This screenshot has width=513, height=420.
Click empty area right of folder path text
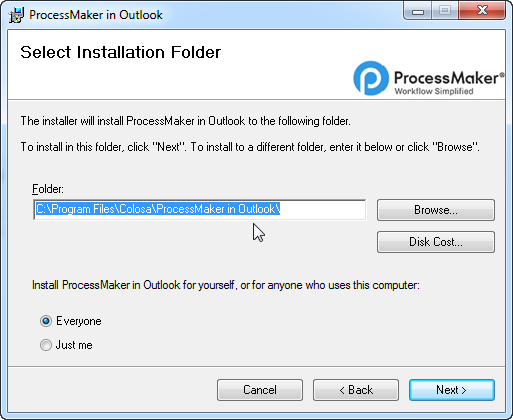pos(323,210)
